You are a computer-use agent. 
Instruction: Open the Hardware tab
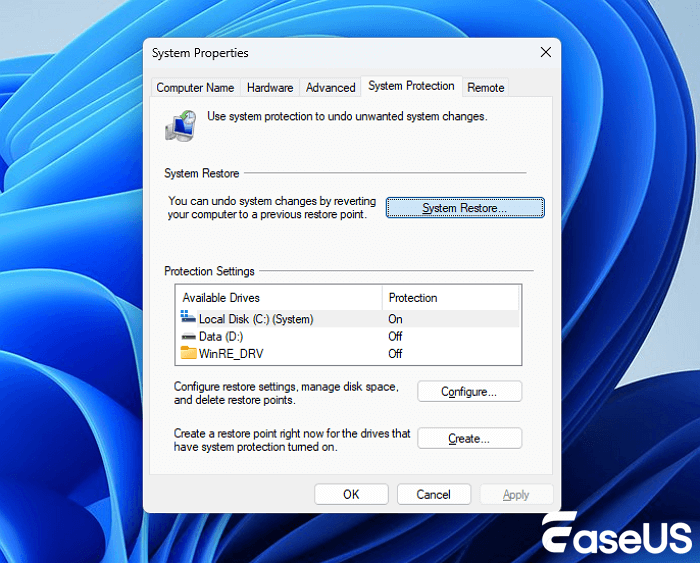(270, 88)
